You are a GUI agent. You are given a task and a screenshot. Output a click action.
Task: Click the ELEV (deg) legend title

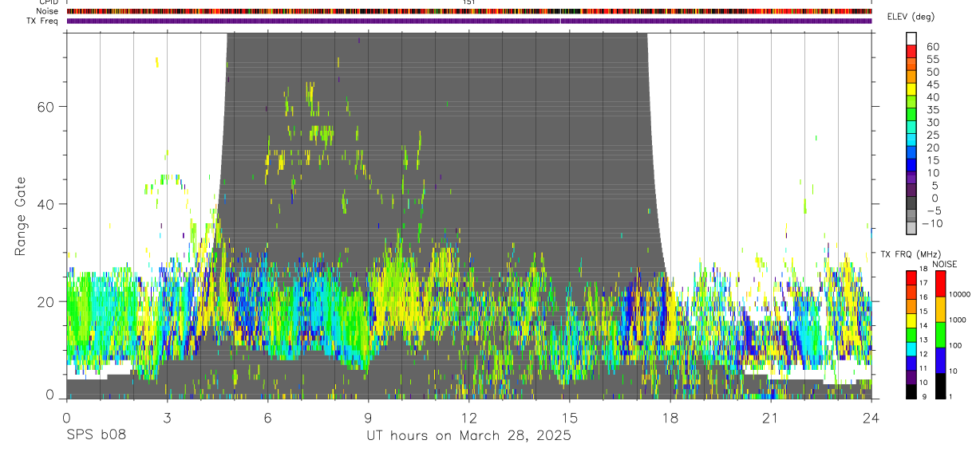pyautogui.click(x=911, y=17)
